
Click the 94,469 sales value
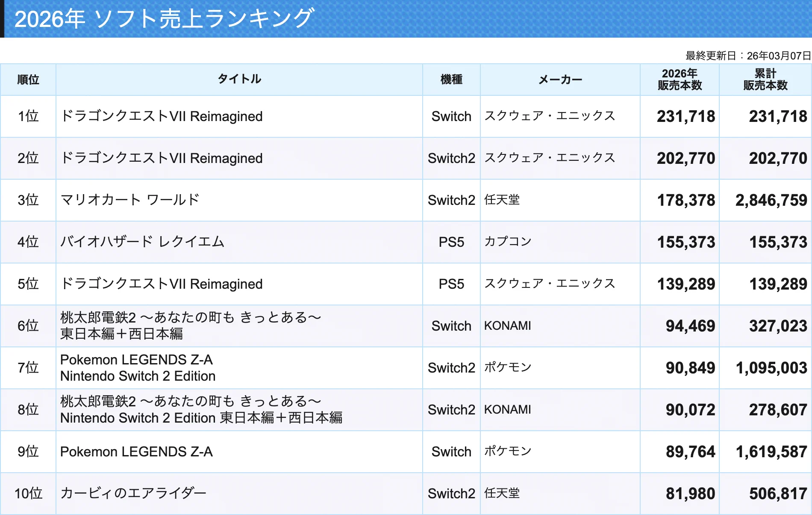[x=690, y=326]
